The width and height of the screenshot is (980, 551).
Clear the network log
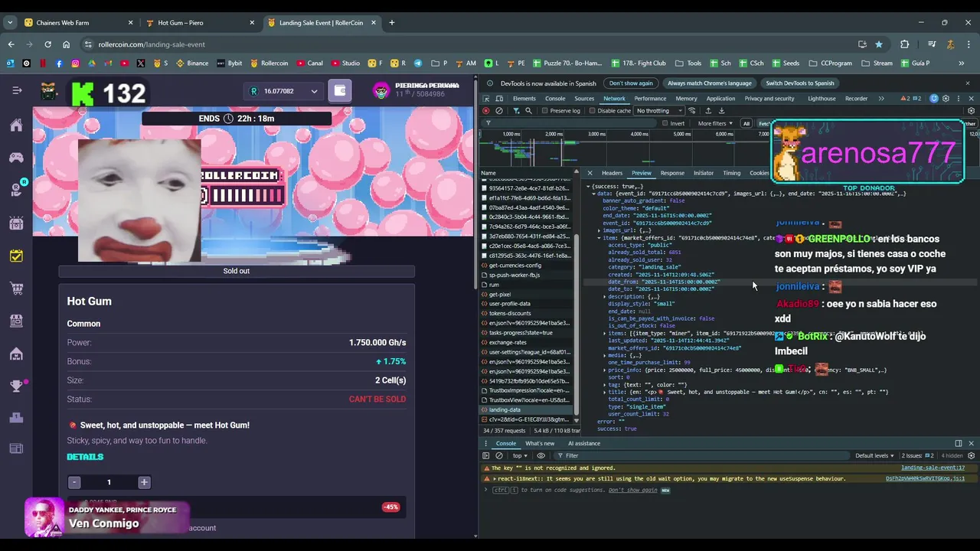499,111
